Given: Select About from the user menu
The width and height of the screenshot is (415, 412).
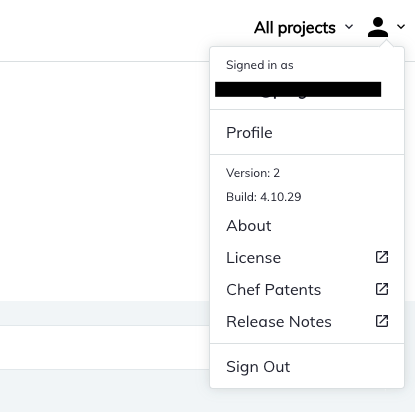Looking at the screenshot, I should click(249, 226).
